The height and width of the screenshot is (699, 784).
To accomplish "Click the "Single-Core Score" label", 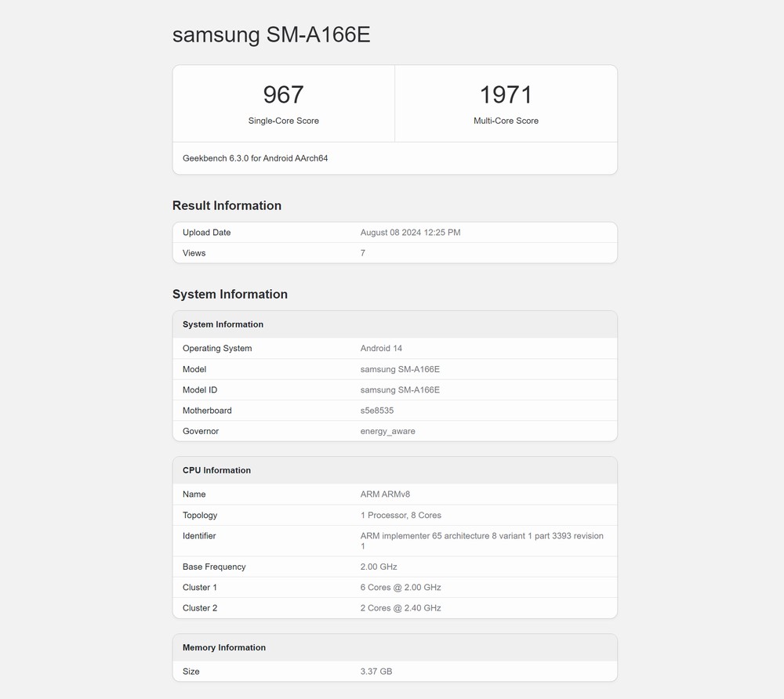I will click(284, 121).
